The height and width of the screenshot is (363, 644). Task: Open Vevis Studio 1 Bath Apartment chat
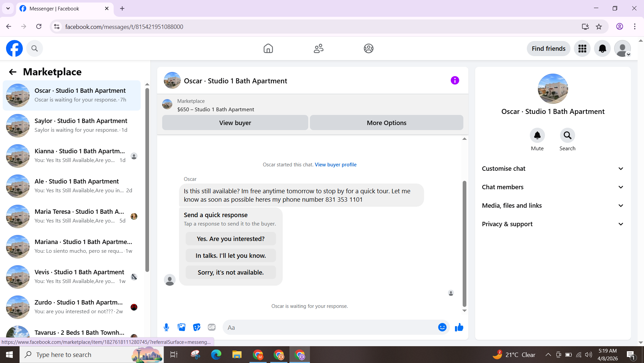click(72, 277)
